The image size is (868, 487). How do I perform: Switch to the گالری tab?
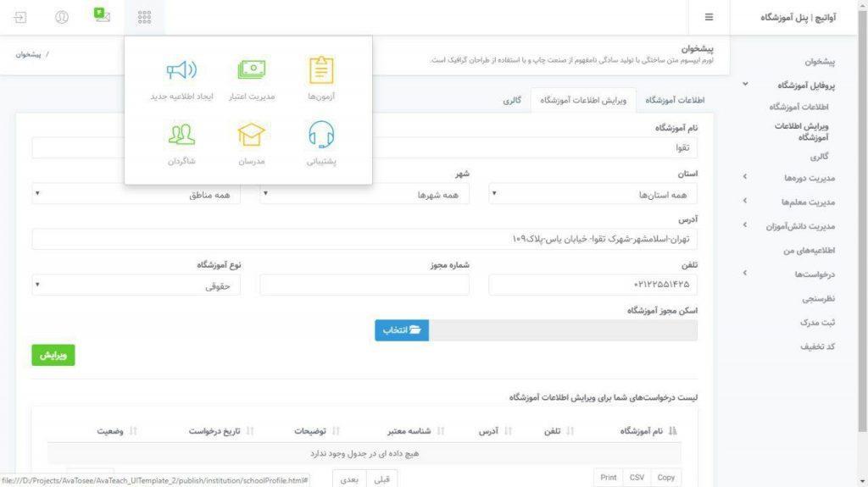click(x=511, y=100)
